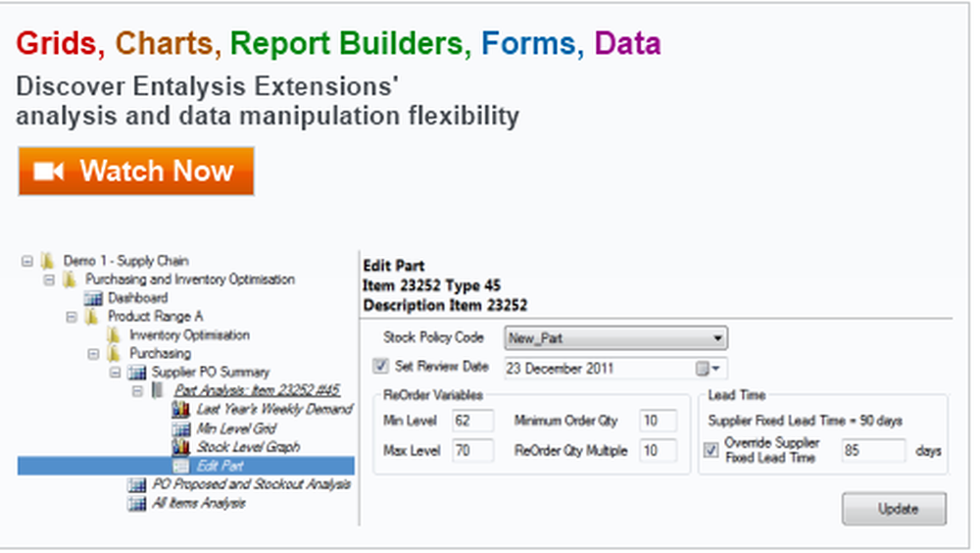
Task: Click the Purchasing folder icon
Action: coord(114,354)
